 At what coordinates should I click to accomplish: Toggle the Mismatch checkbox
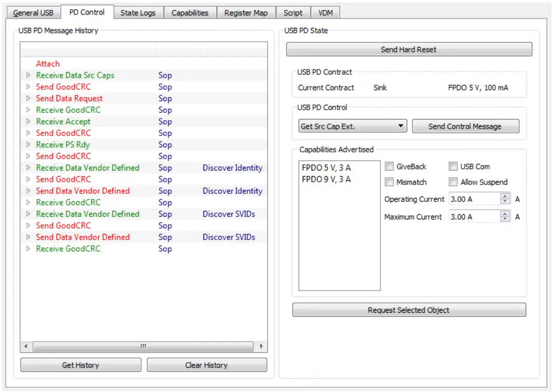390,182
